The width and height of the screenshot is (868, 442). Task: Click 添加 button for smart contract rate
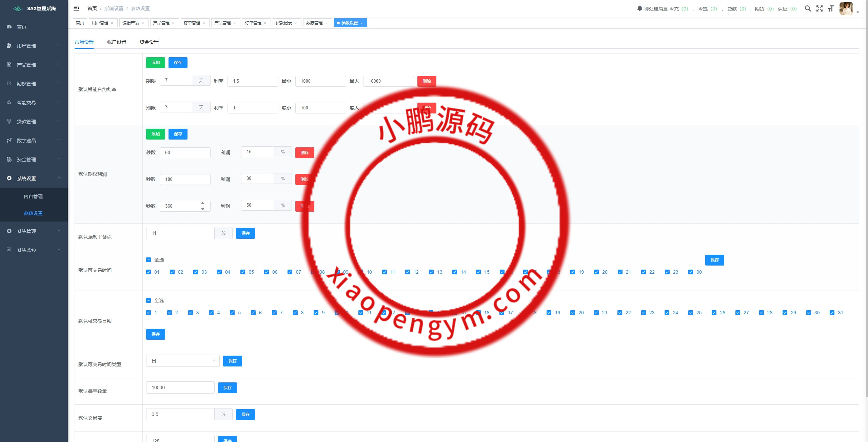click(155, 63)
